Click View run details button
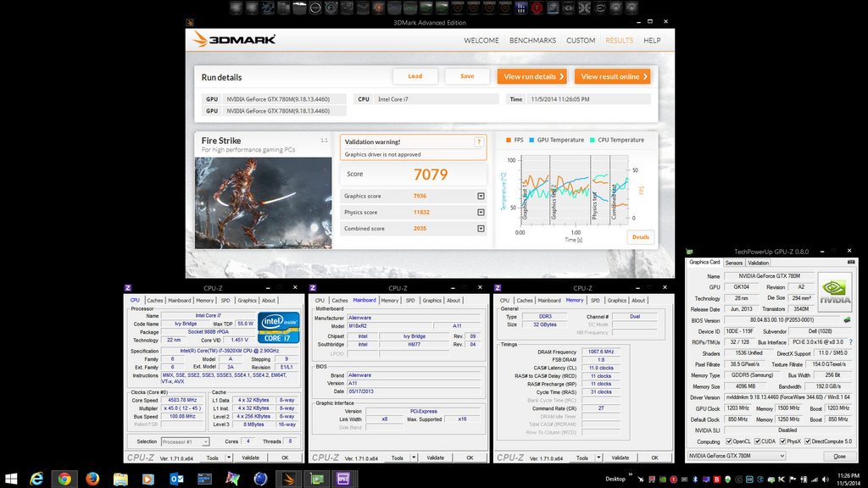Image resolution: width=868 pixels, height=488 pixels. (532, 76)
